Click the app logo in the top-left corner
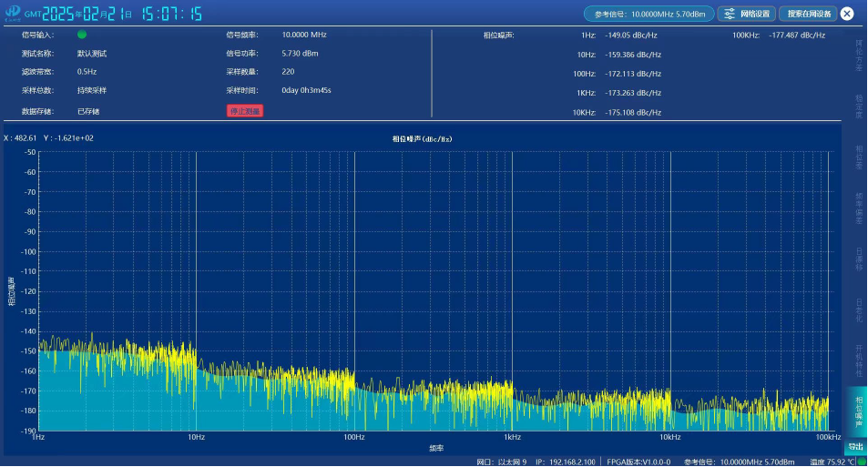This screenshot has height=467, width=868. tap(12, 13)
